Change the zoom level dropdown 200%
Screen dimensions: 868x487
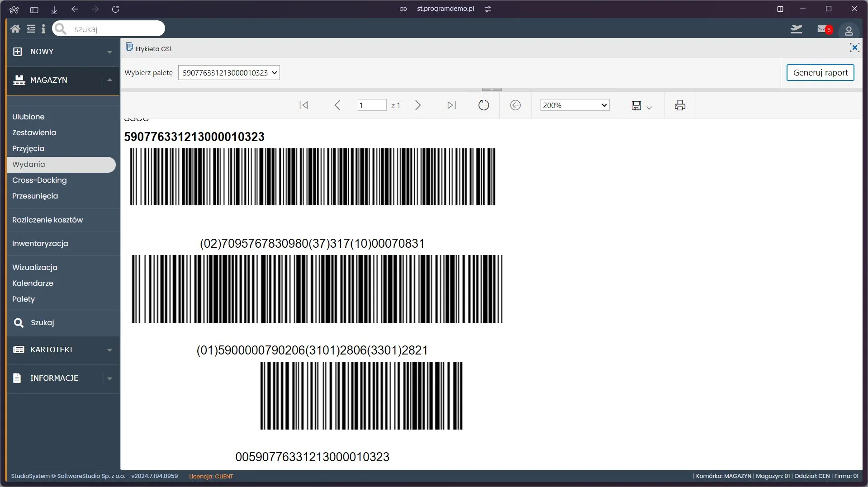(575, 105)
